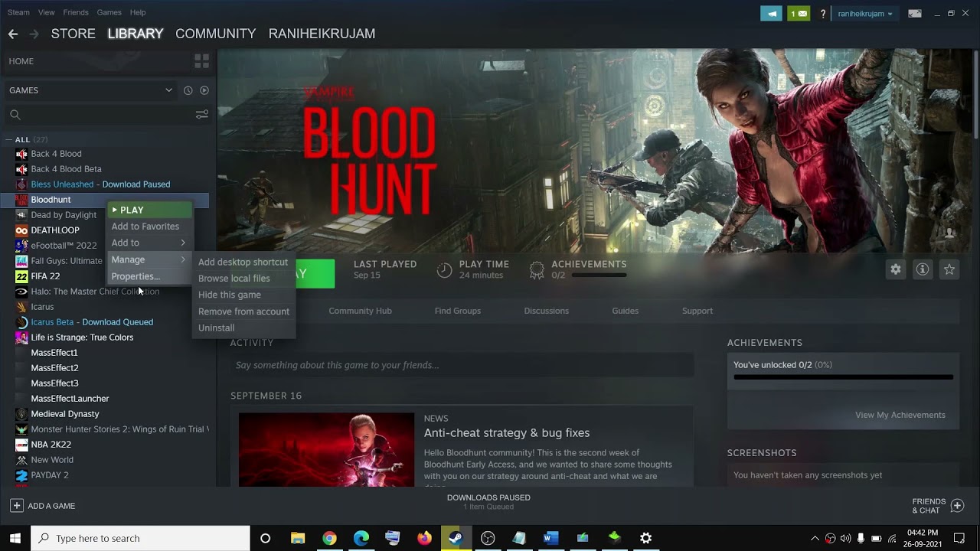
Task: Choose Add to Favorites
Action: [145, 227]
